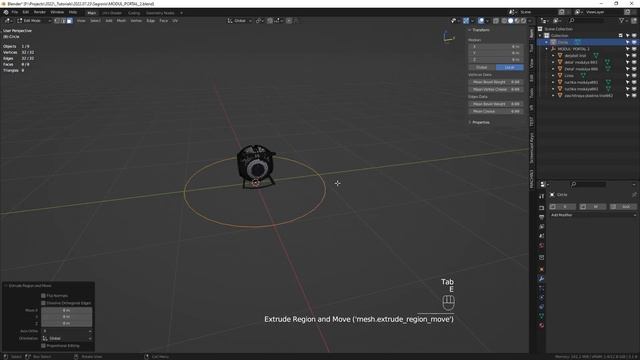This screenshot has height=360, width=640.
Task: Switch to rendered viewport shading
Action: (523, 20)
